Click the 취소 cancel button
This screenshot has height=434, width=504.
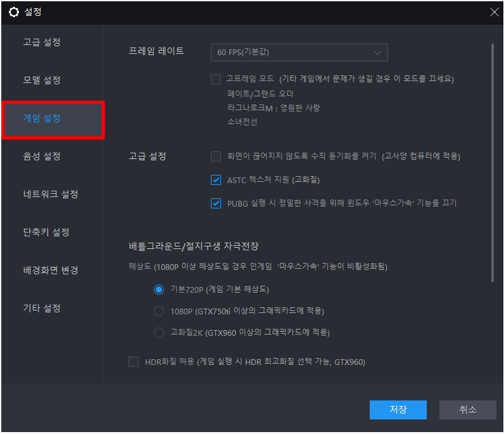pyautogui.click(x=468, y=410)
